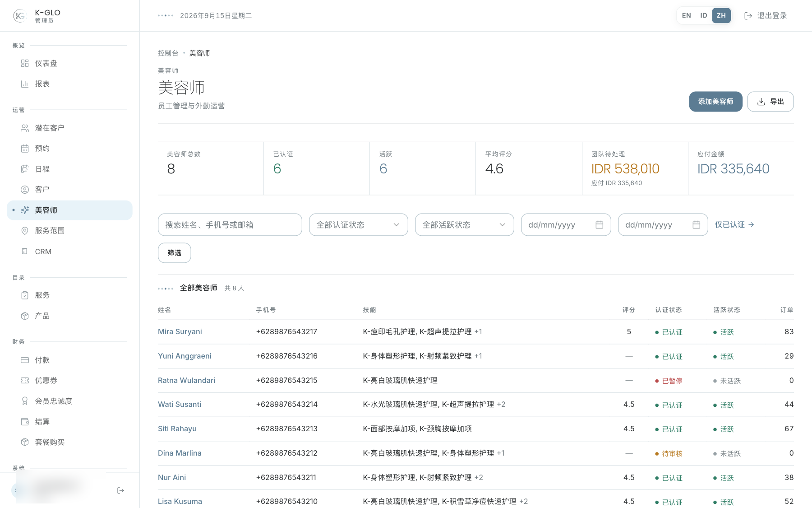Click the K-GLO logo
This screenshot has height=508, width=812.
tap(19, 16)
